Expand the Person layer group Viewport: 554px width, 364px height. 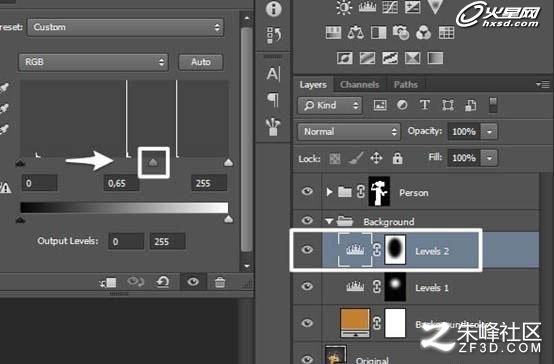[329, 192]
